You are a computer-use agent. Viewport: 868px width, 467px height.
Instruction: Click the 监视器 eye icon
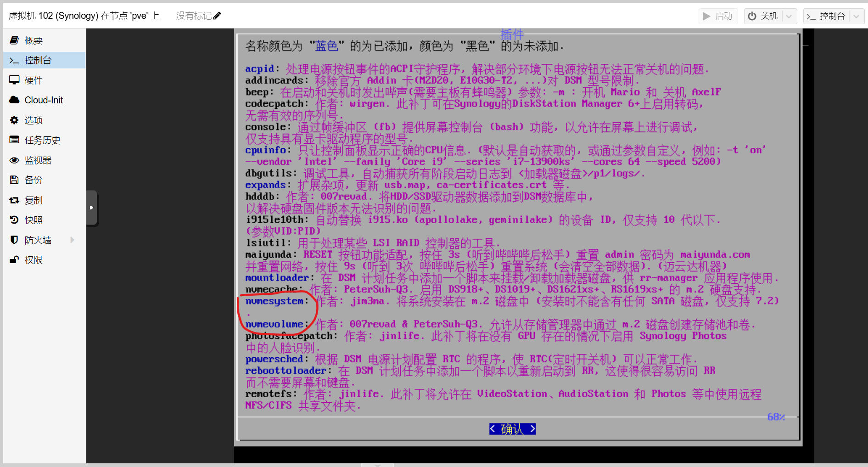(14, 160)
